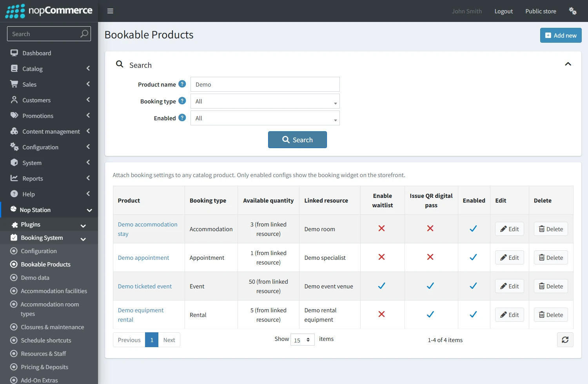Click the QR pass cross for Demo appointment

(430, 257)
